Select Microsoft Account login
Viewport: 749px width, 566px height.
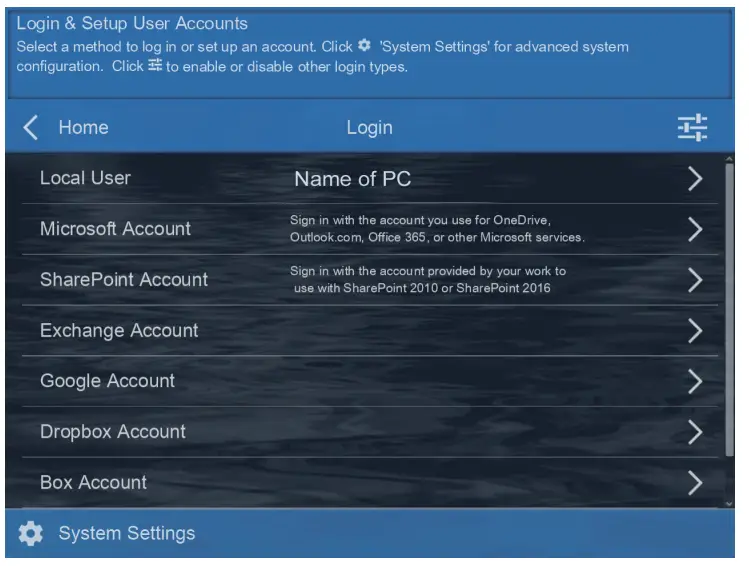(370, 229)
